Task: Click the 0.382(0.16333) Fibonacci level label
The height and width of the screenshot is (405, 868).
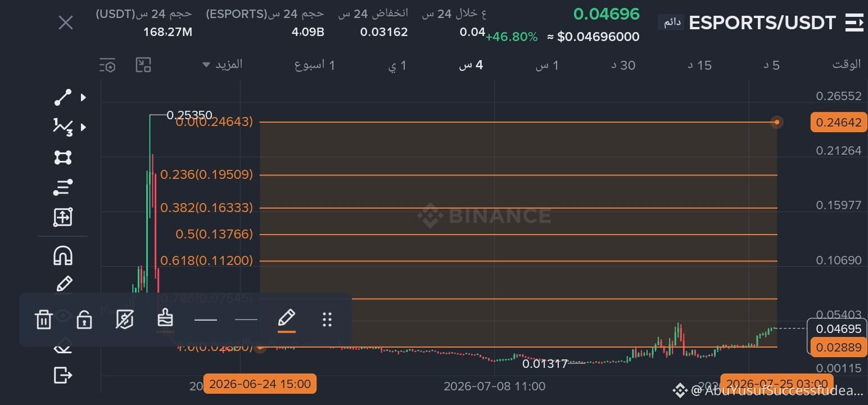Action: coord(206,208)
